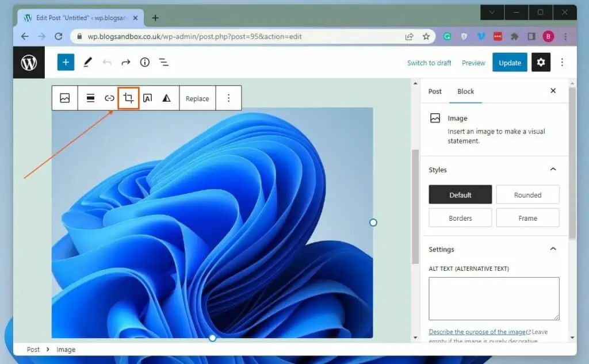Click Post in the breadcrumb
589x364 pixels.
(33, 350)
